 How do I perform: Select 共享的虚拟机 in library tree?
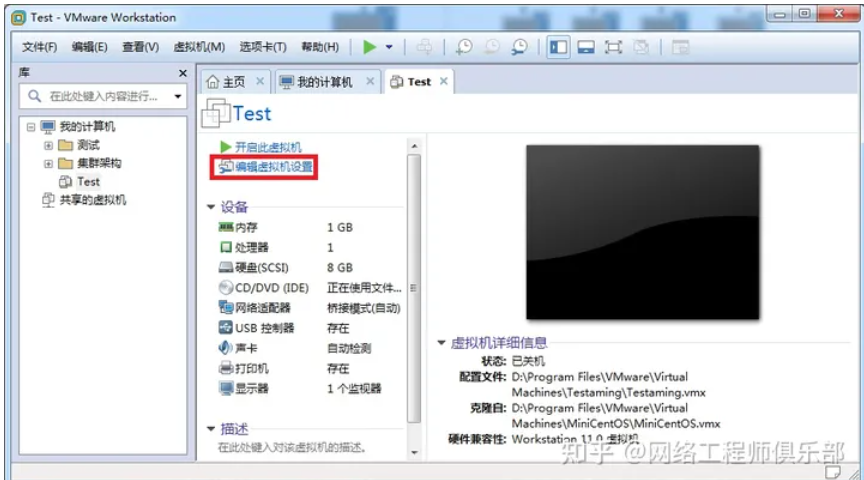pyautogui.click(x=93, y=200)
